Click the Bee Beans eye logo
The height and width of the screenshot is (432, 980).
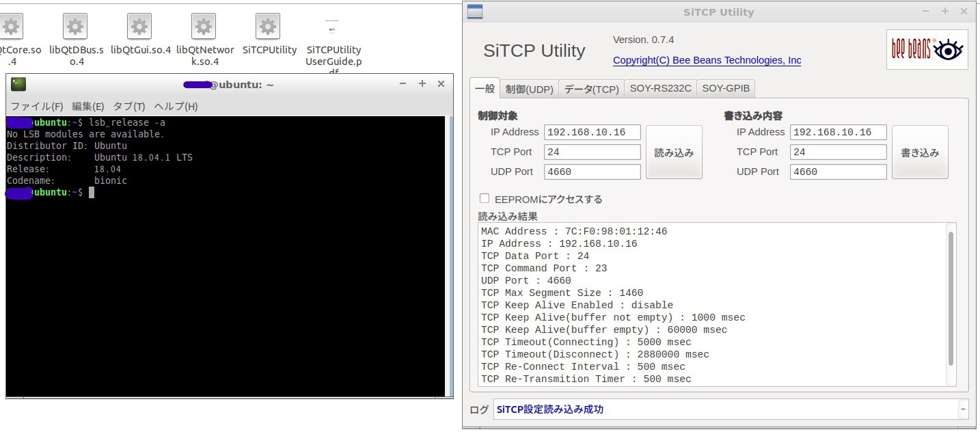pos(927,49)
